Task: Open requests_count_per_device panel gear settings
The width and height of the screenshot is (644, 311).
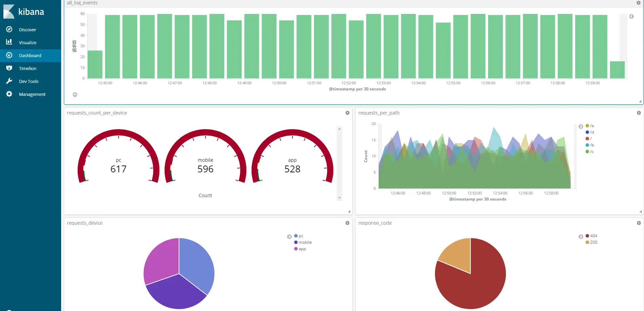Action: (x=347, y=113)
